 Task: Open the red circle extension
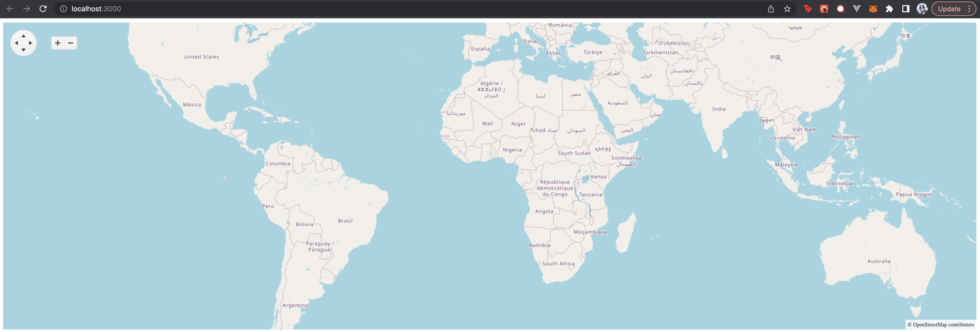[840, 9]
